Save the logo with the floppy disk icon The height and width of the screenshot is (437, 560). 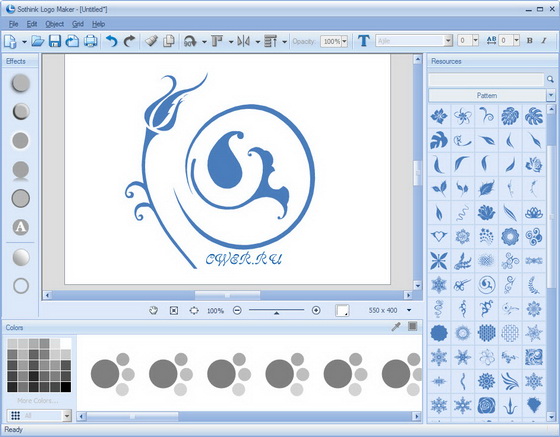pyautogui.click(x=55, y=41)
